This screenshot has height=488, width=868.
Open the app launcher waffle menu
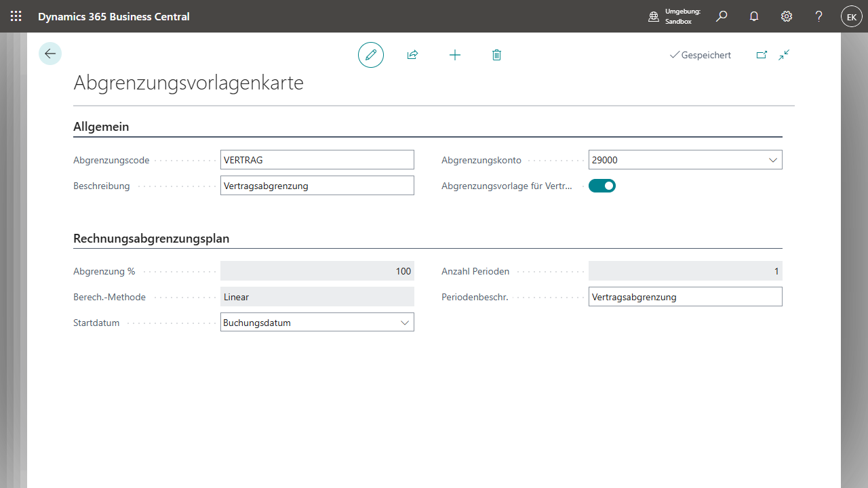click(16, 16)
